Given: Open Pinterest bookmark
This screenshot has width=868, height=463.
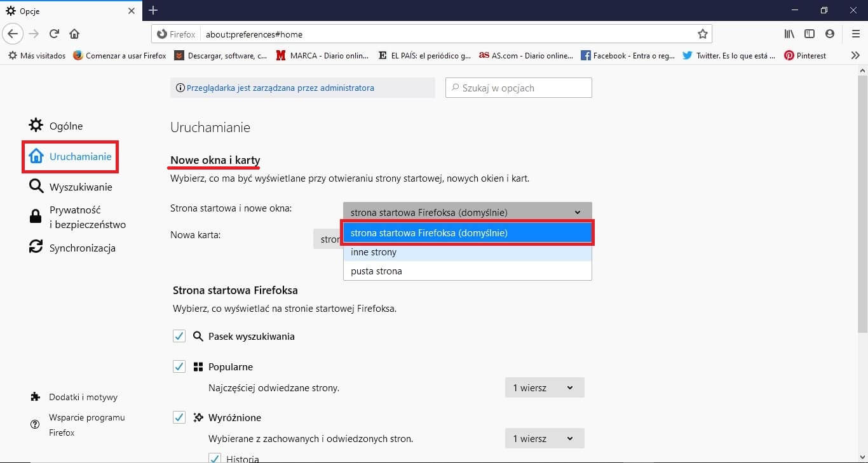Looking at the screenshot, I should click(805, 55).
